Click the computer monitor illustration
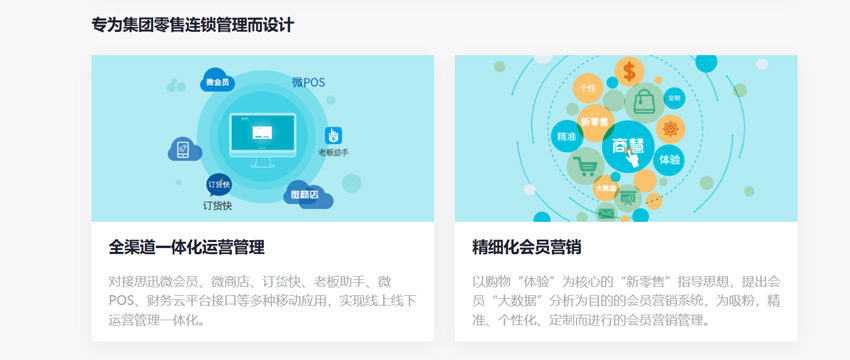Screen dimensions: 850x360 (262, 140)
